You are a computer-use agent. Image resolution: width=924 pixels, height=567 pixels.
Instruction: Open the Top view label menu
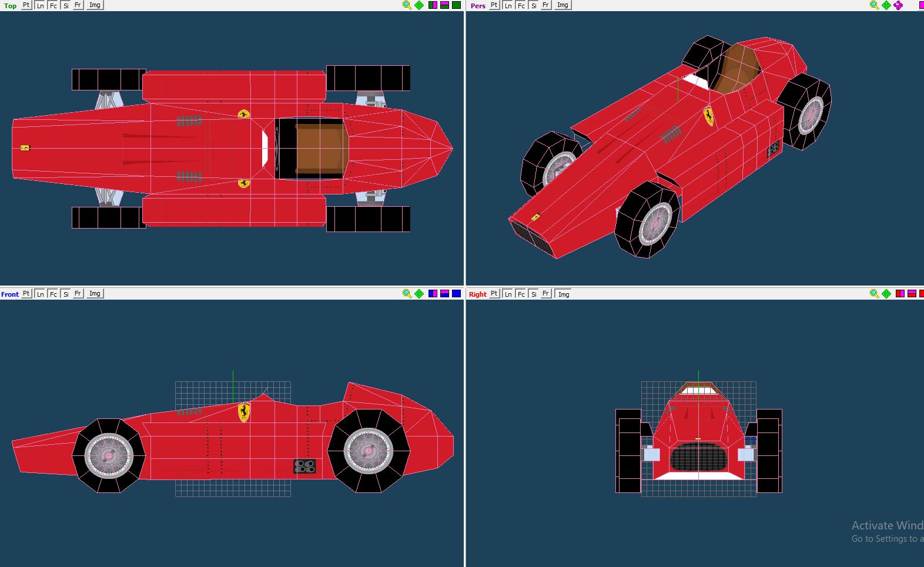[10, 6]
